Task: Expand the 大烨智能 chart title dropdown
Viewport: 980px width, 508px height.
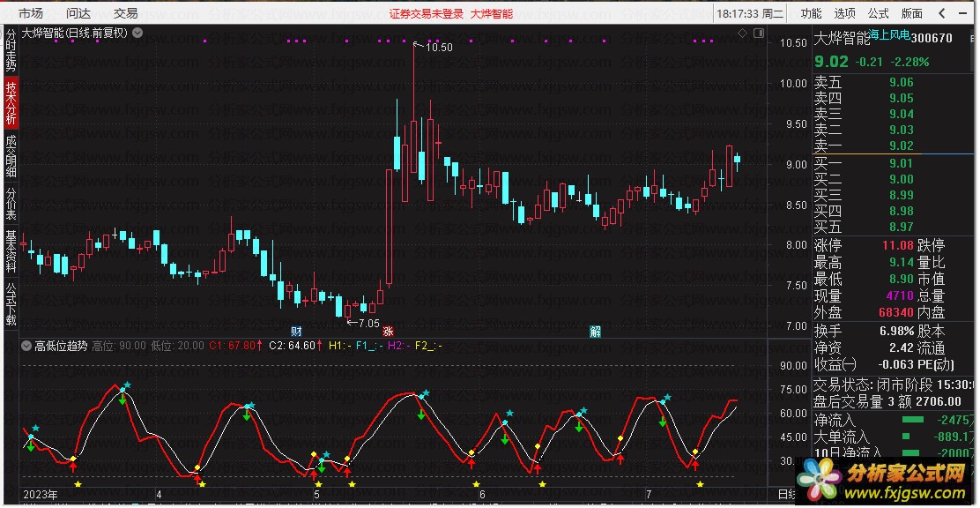Action: [x=137, y=34]
